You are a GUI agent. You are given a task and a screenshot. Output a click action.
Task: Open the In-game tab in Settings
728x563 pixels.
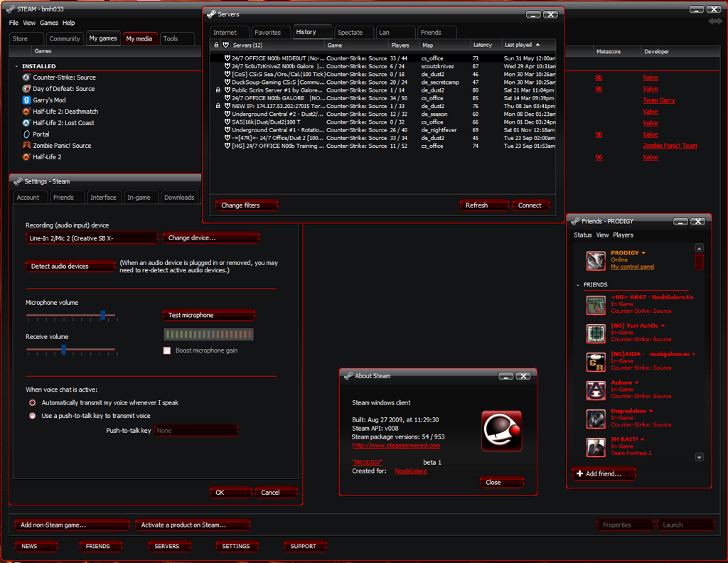coord(141,197)
